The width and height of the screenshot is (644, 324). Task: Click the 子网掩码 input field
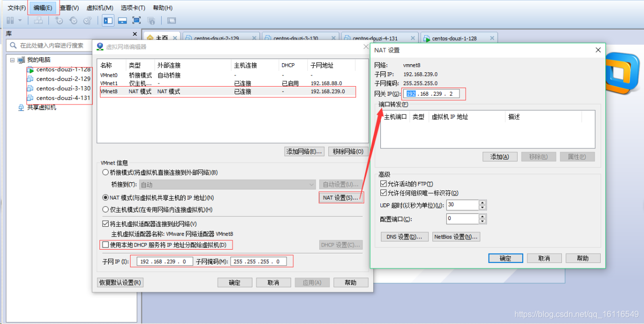tap(259, 261)
